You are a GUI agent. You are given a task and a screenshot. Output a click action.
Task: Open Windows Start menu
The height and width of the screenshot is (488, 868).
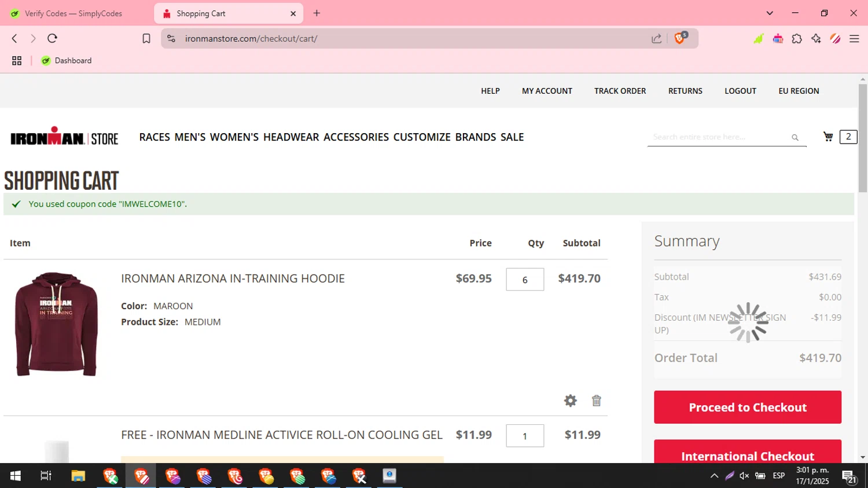point(16,476)
